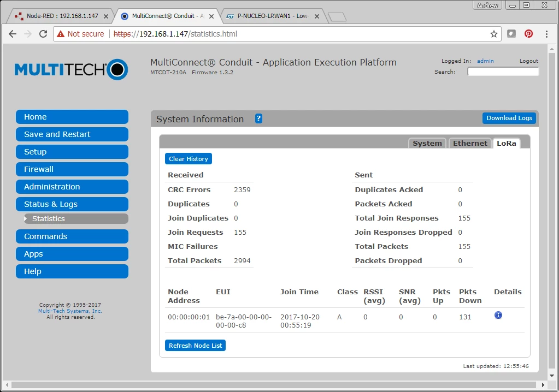This screenshot has width=559, height=392.
Task: Open the Firewall menu
Action: (x=72, y=169)
